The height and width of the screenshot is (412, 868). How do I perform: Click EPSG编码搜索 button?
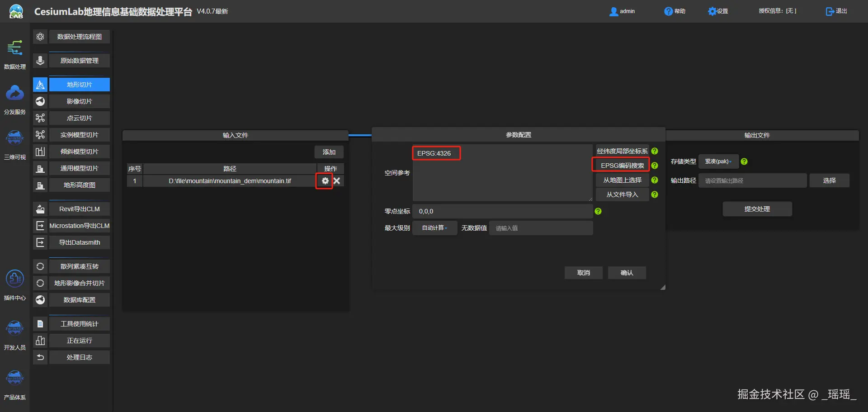(x=622, y=166)
